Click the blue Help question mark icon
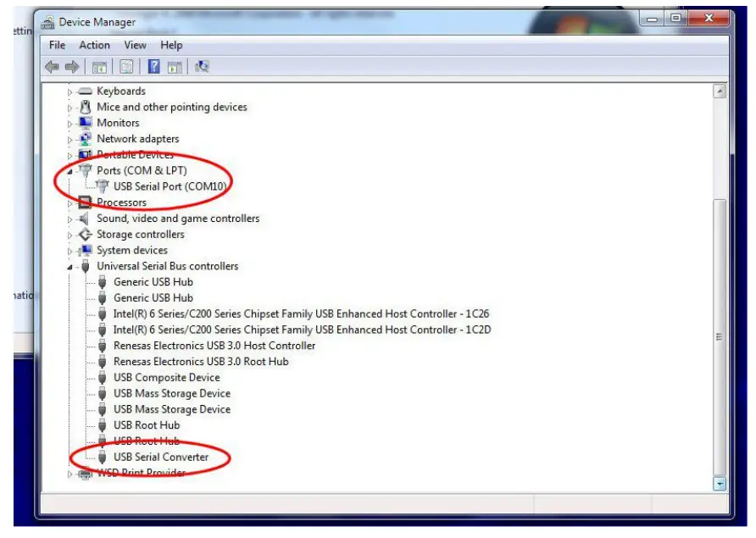Image resolution: width=756 pixels, height=538 pixels. point(153,66)
